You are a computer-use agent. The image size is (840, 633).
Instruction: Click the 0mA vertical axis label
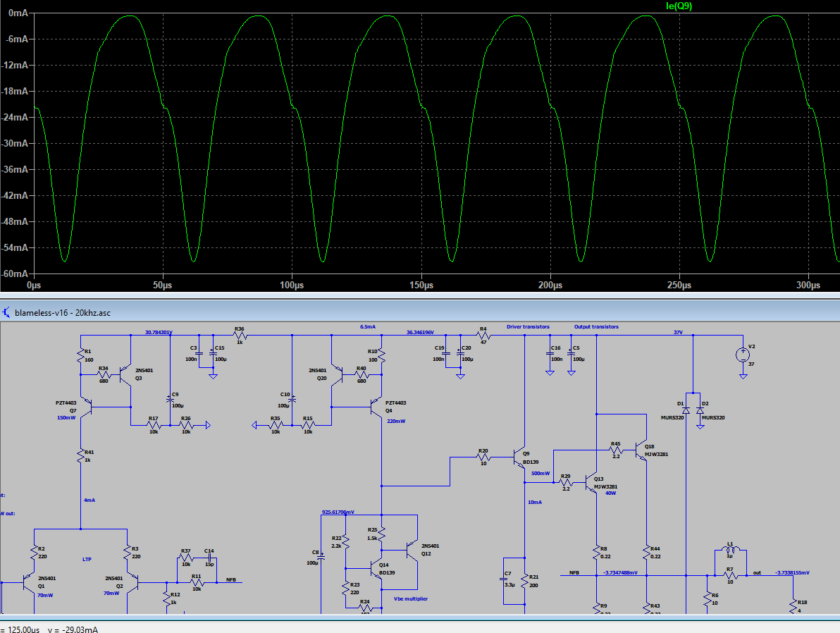(19, 13)
